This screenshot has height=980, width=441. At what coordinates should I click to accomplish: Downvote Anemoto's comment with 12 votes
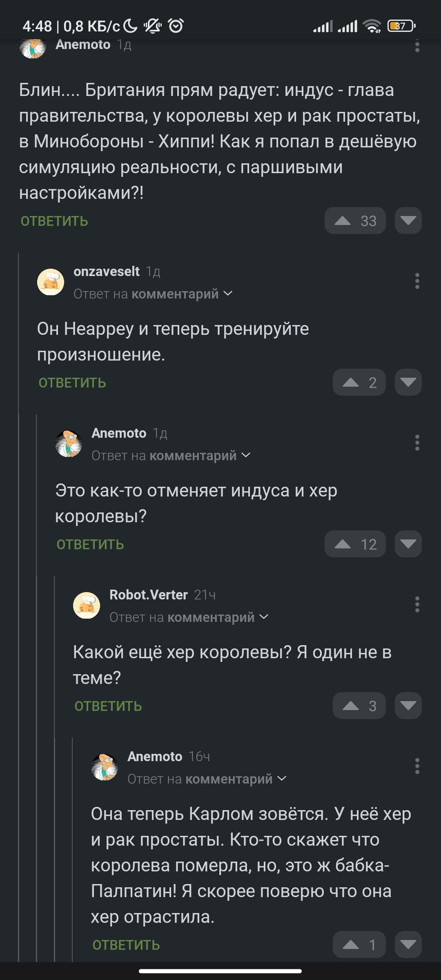click(x=408, y=544)
